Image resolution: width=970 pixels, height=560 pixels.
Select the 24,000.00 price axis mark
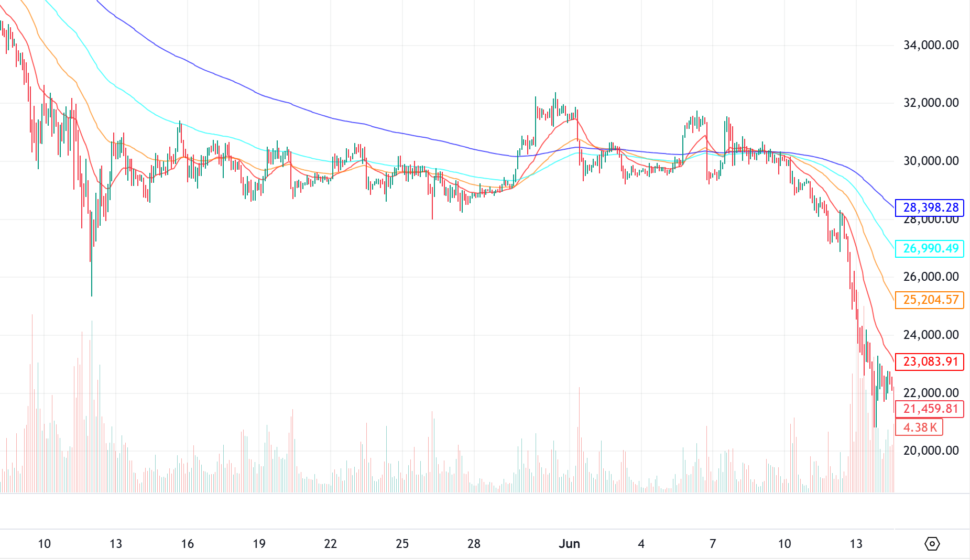click(x=931, y=335)
